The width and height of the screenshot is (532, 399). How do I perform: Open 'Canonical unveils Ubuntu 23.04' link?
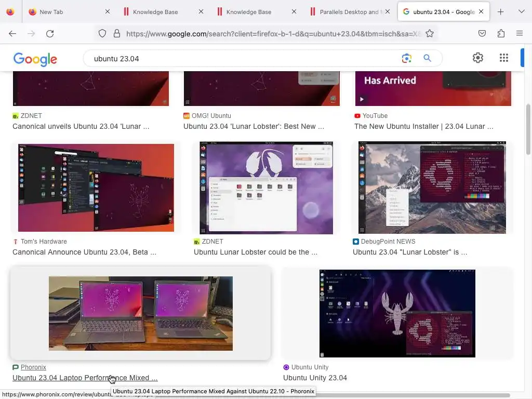[81, 127]
